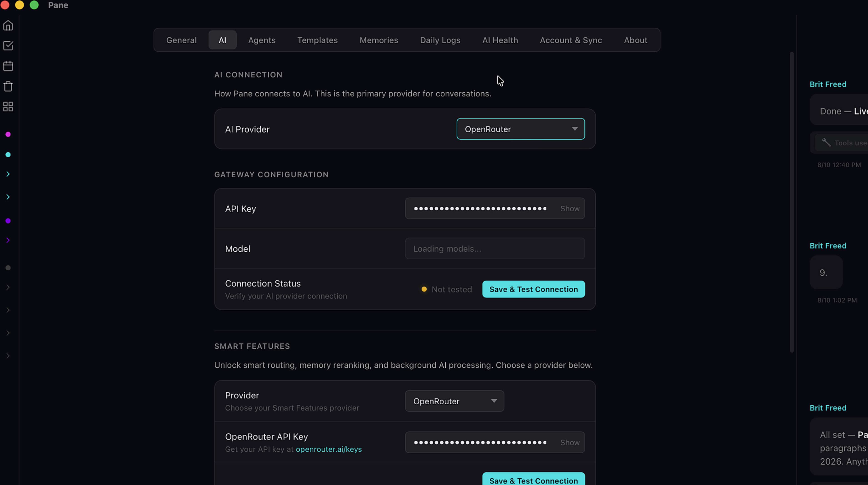Click Save & Test Connection beside Not tested
The height and width of the screenshot is (485, 868).
pos(533,289)
